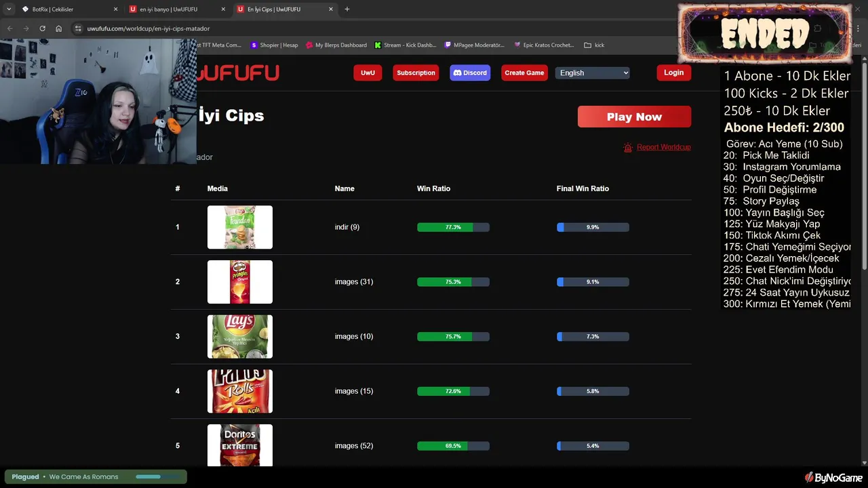Viewport: 868px width, 488px height.
Task: Close the en iyi banyo tab
Action: pos(223,9)
